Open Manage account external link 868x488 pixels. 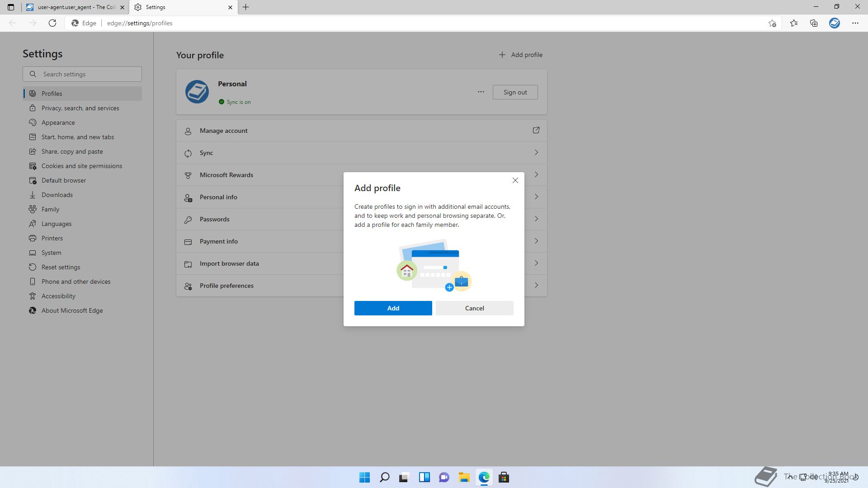pyautogui.click(x=536, y=131)
